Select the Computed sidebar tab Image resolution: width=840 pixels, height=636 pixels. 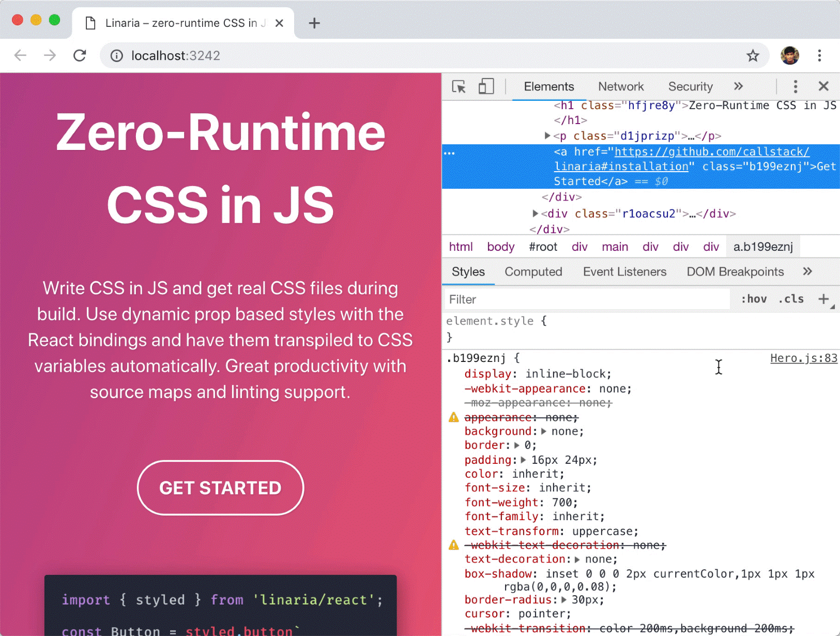[x=533, y=271]
